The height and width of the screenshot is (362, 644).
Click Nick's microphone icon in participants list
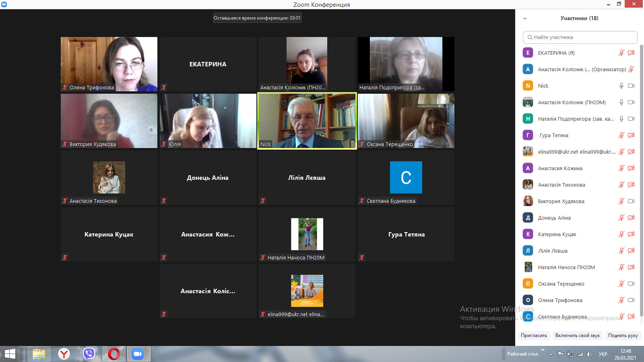[x=621, y=86]
